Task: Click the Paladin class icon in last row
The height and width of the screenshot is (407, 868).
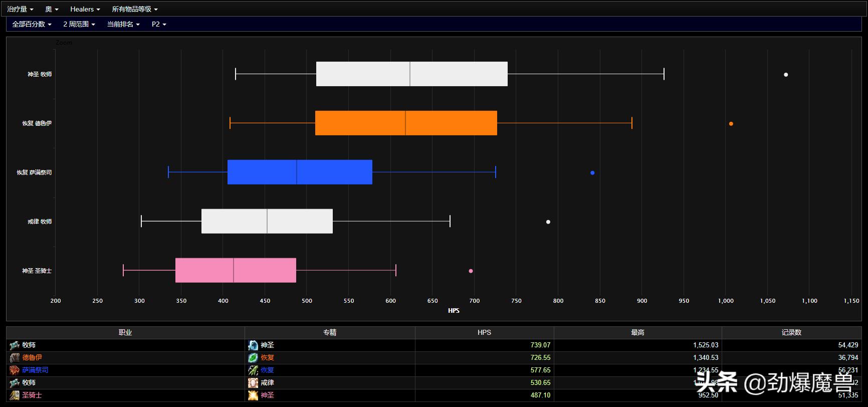Action: point(15,395)
